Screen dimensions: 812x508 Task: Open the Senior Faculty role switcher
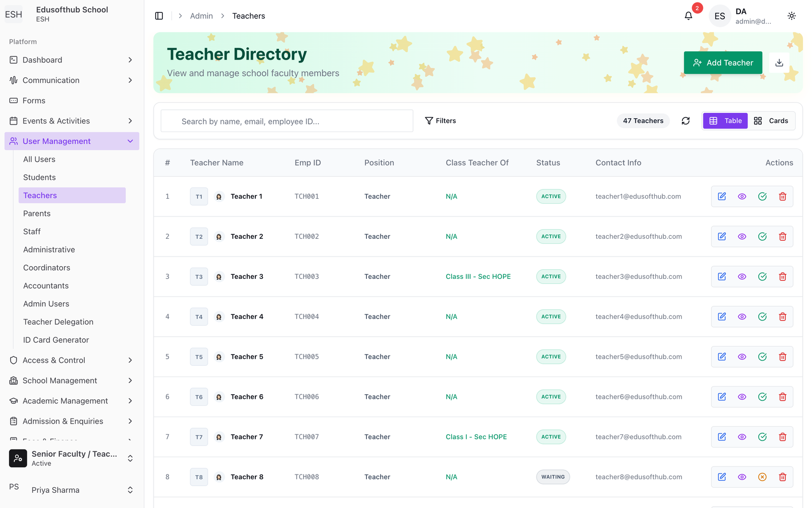(72, 458)
